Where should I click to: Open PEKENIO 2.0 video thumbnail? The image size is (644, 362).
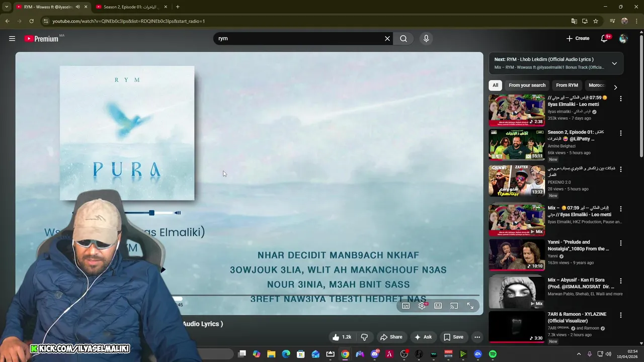click(x=517, y=181)
